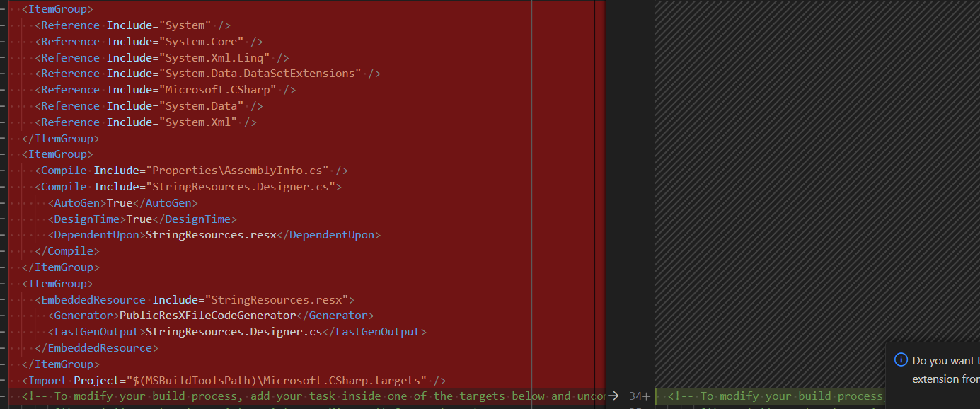Click the EmbeddedResource Include="StringResources.resx" line
Screen dimensions: 980x409
click(195, 300)
